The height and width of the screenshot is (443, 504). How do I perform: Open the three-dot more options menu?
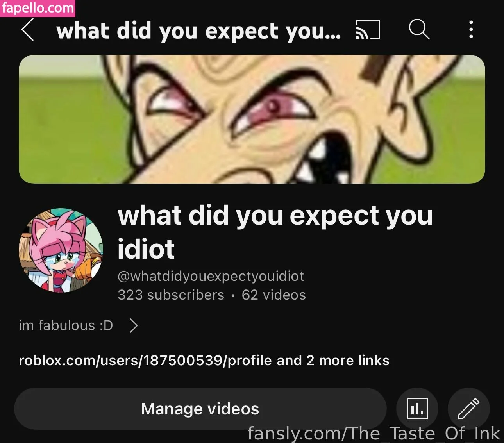[471, 30]
